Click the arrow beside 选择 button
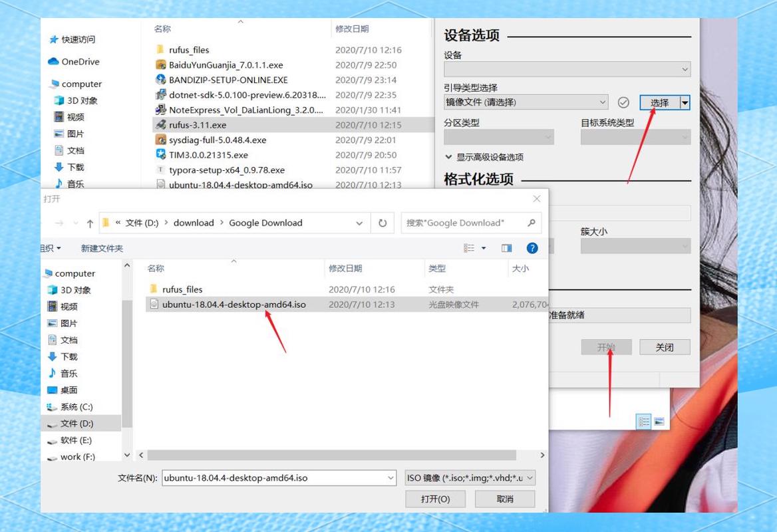The width and height of the screenshot is (777, 532). point(685,102)
